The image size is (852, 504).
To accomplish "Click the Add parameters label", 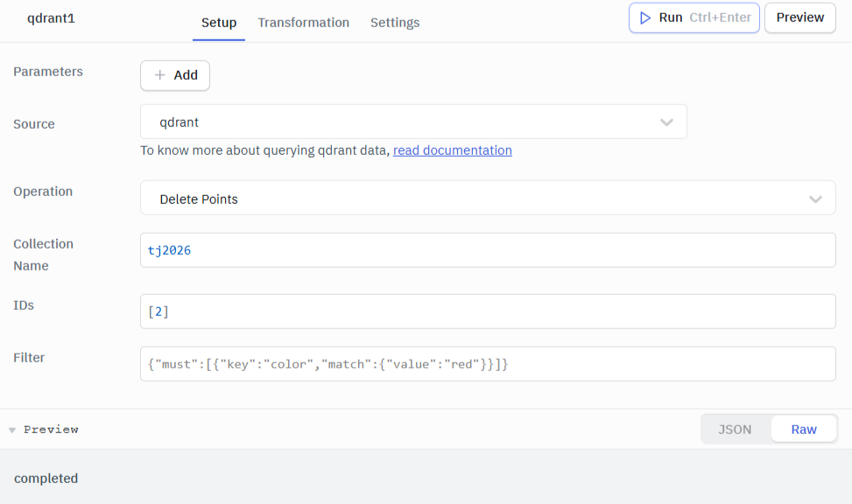I will [186, 75].
